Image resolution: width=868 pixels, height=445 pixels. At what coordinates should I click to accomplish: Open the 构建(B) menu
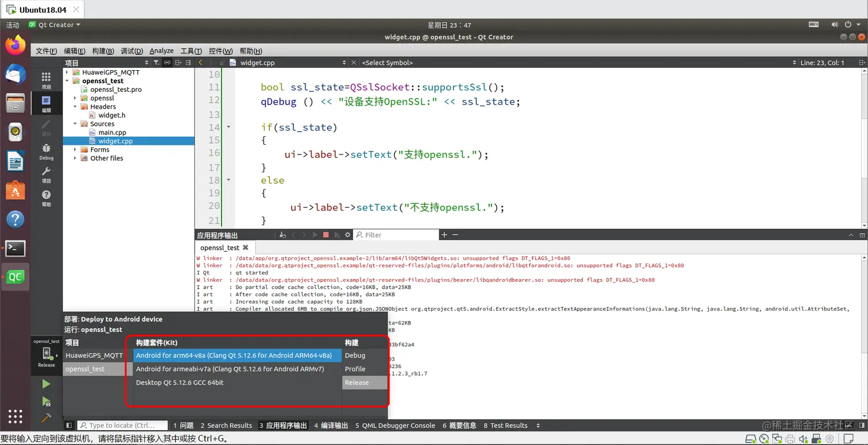(103, 51)
